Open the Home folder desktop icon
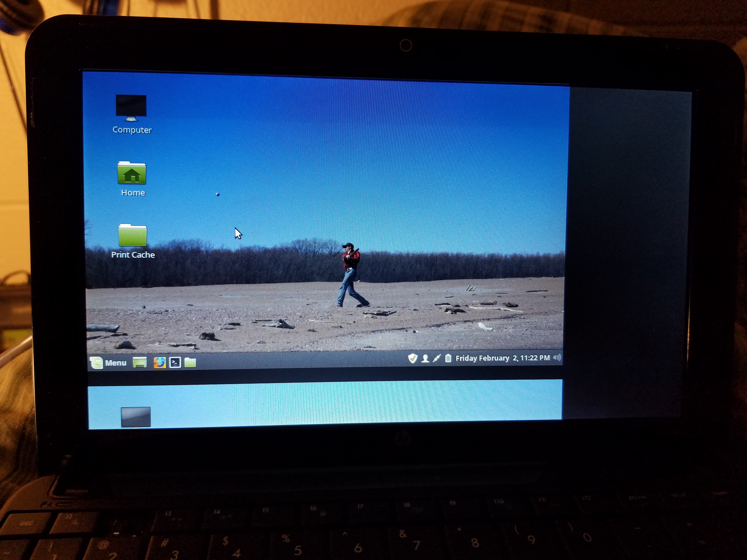Viewport: 747px width, 560px height. point(132,173)
